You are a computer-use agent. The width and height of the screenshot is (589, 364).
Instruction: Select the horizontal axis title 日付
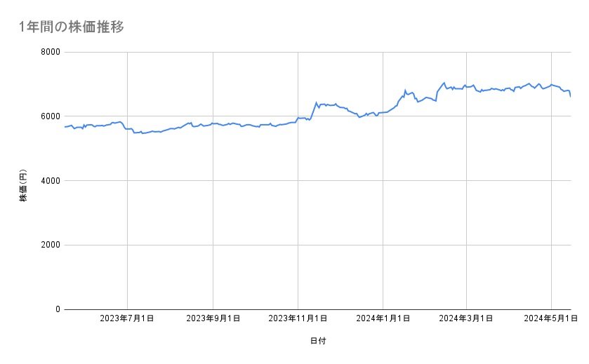click(317, 341)
